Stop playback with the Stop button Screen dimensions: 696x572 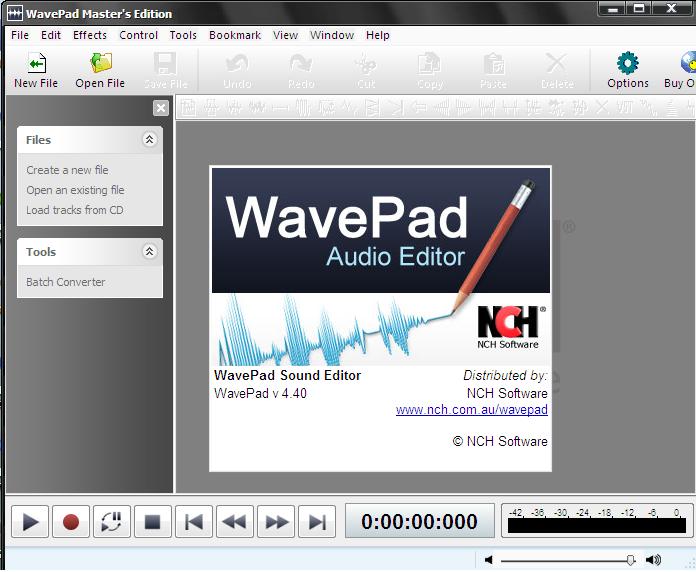(153, 521)
